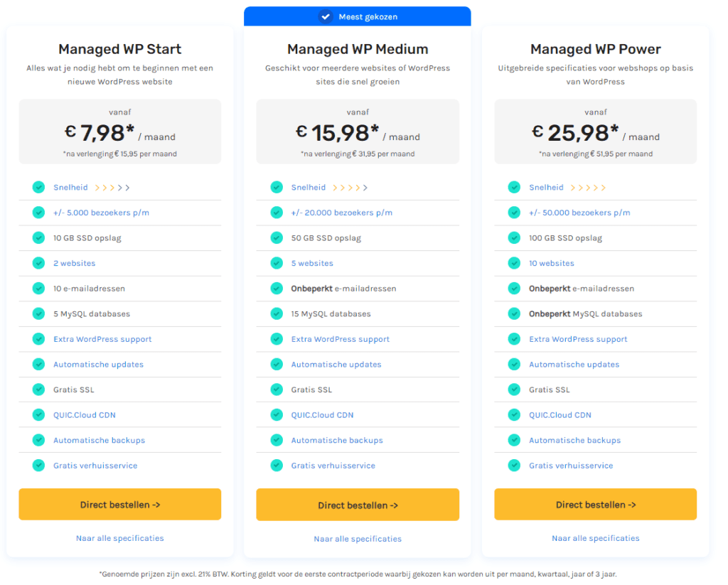
Task: Click Extra WordPress support in WP Start
Action: point(102,339)
